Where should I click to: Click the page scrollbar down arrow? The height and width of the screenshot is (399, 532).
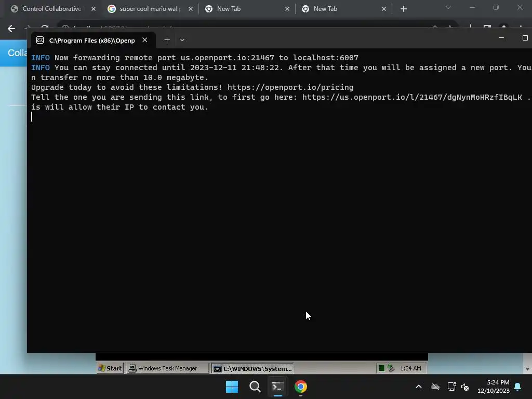(x=527, y=369)
